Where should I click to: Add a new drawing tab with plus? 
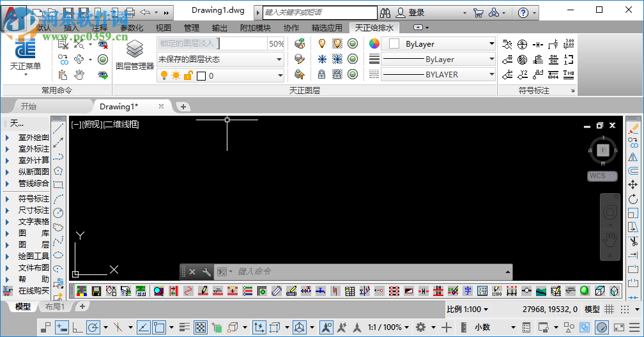click(183, 107)
